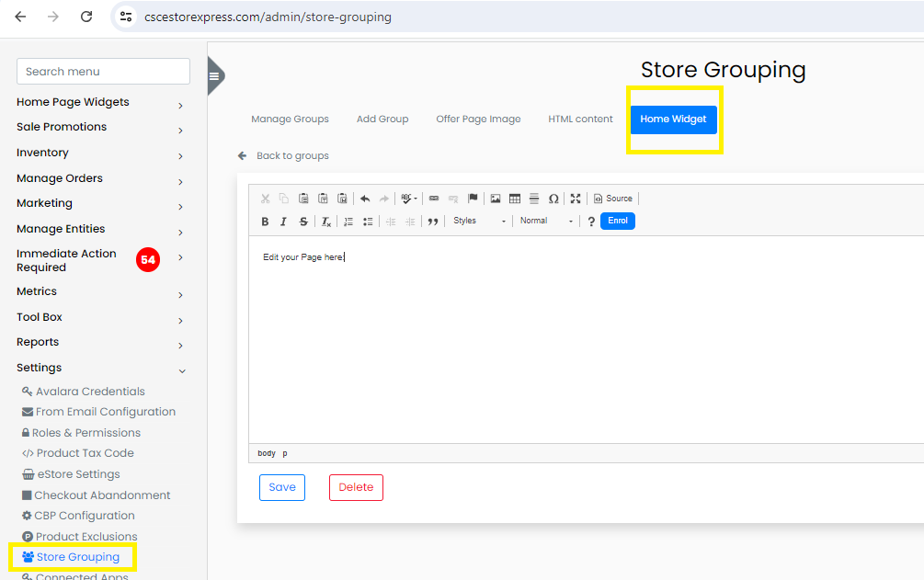The height and width of the screenshot is (580, 924).
Task: Insert a horizontal line
Action: (532, 198)
